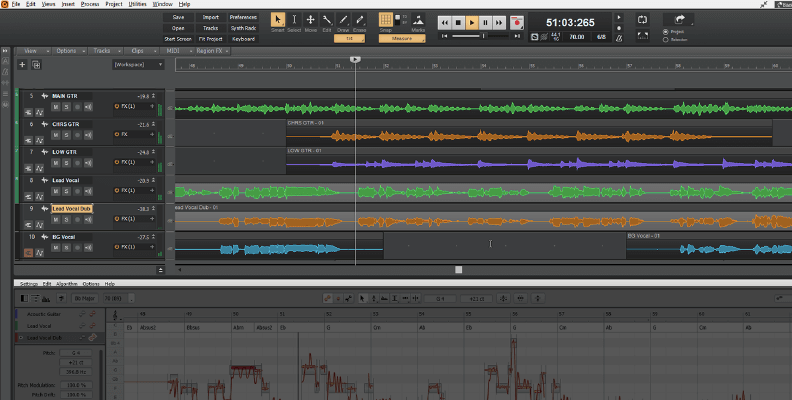Toggle the Snap to grid button

click(x=386, y=21)
